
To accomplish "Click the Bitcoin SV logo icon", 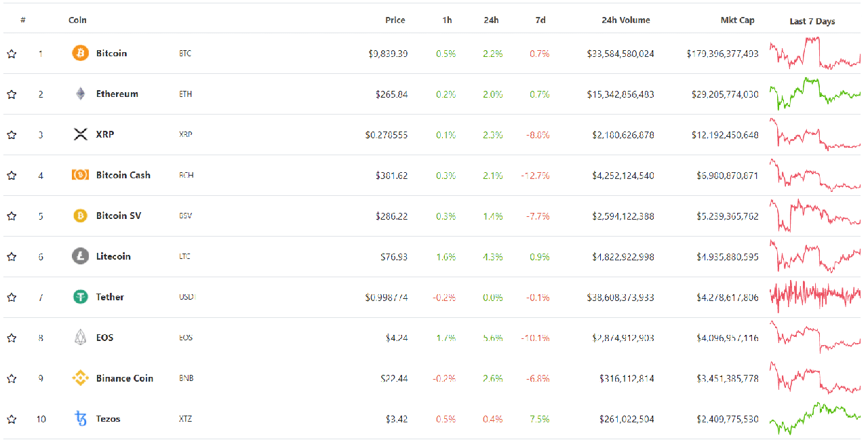I will coord(80,216).
